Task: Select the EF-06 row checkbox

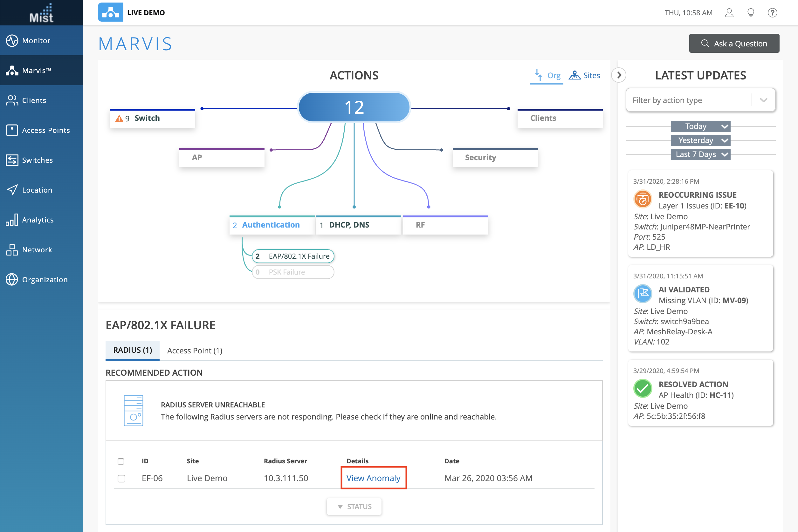Action: click(121, 478)
